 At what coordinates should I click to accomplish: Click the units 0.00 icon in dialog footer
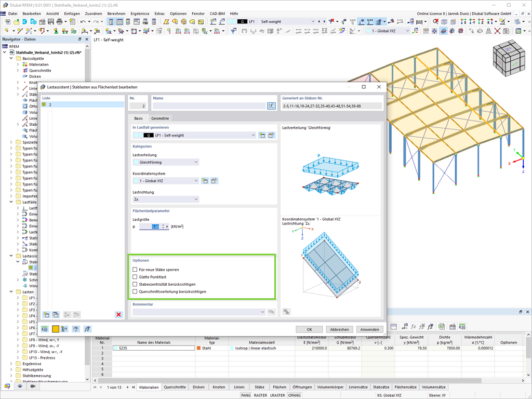pos(45,329)
